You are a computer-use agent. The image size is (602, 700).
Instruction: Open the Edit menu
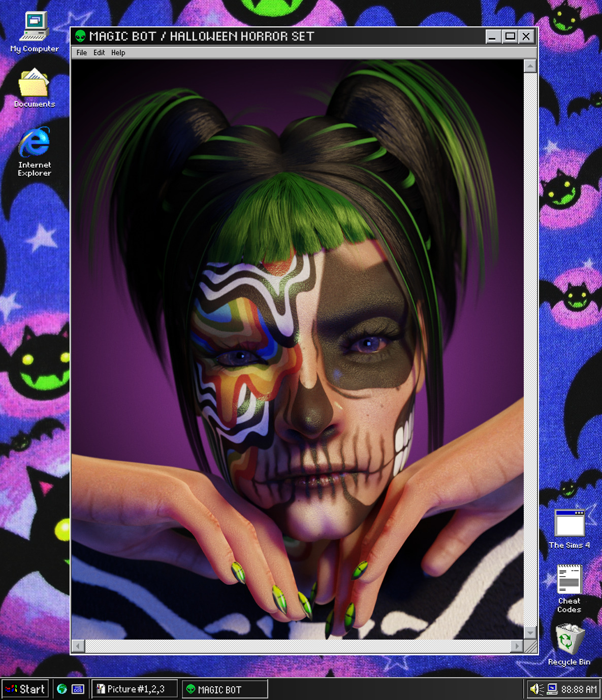coord(99,52)
